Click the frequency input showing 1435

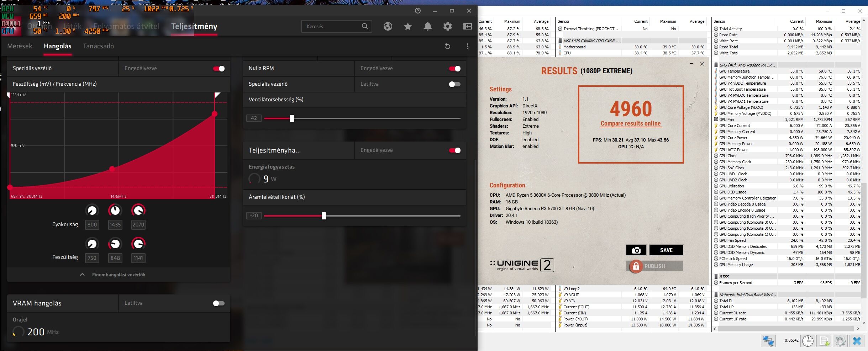click(x=115, y=225)
